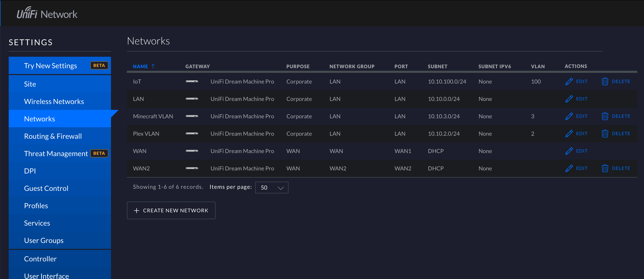The image size is (644, 279).
Task: Sort by the PORT column header
Action: 401,66
